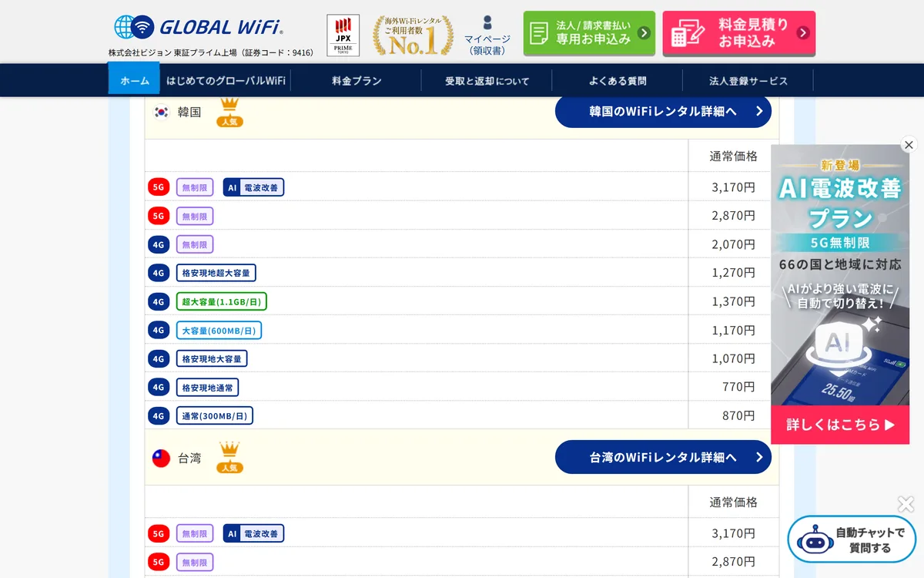
Task: Click 無制限 tag in Korea 2,870円 row
Action: pos(194,216)
